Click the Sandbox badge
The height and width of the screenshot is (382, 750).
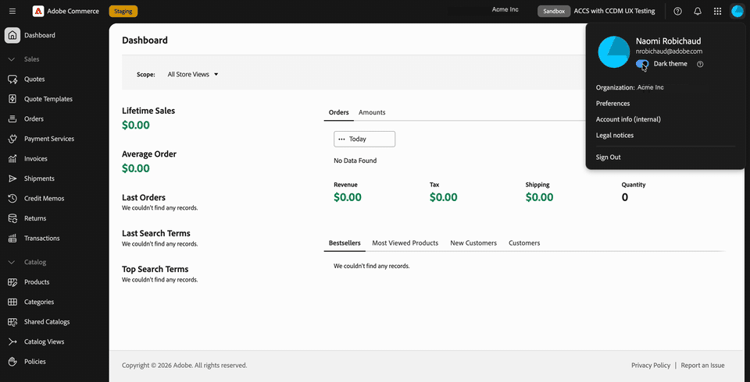pyautogui.click(x=554, y=11)
